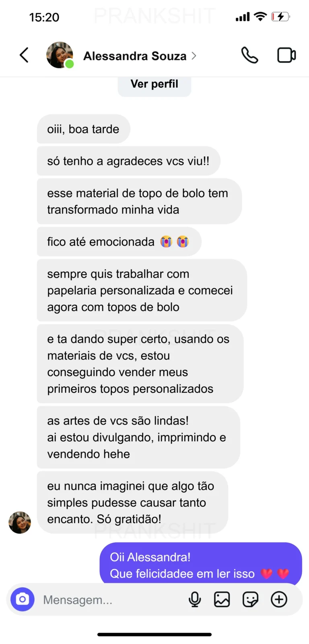309x644 pixels.
Task: Open the photo gallery picker icon
Action: tap(222, 599)
